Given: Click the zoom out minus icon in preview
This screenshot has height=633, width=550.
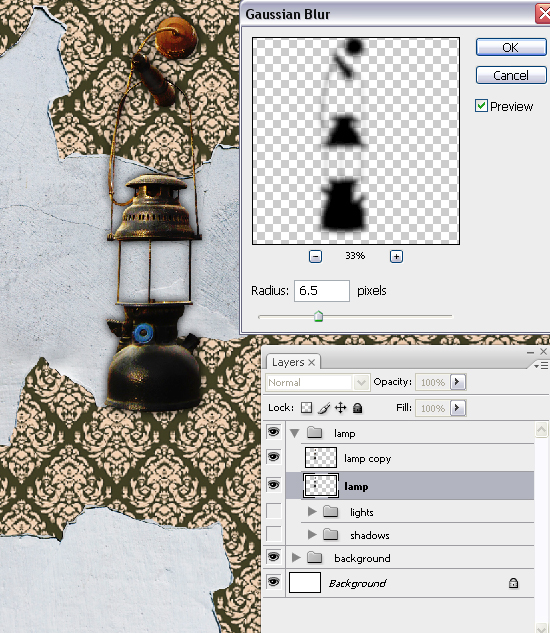Looking at the screenshot, I should (315, 256).
